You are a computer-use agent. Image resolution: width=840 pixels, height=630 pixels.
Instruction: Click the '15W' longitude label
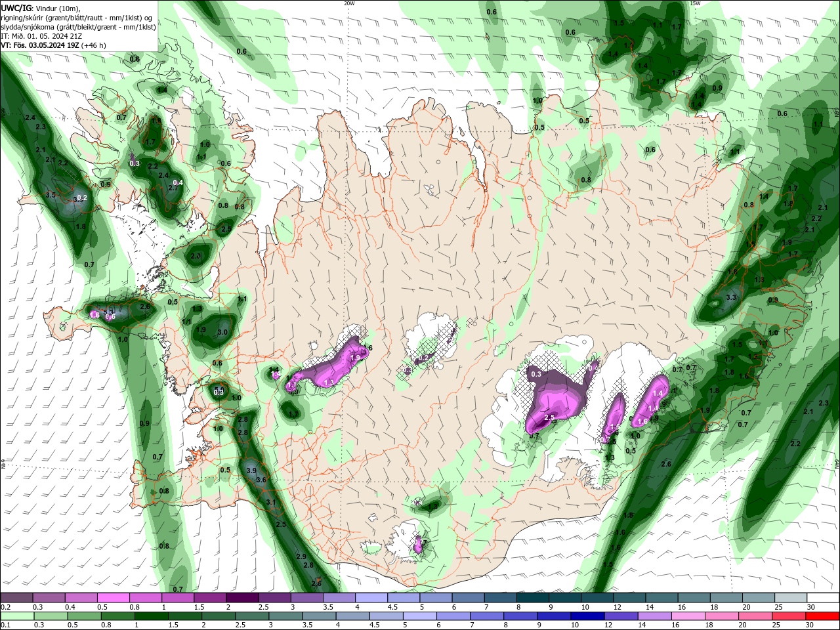[695, 3]
